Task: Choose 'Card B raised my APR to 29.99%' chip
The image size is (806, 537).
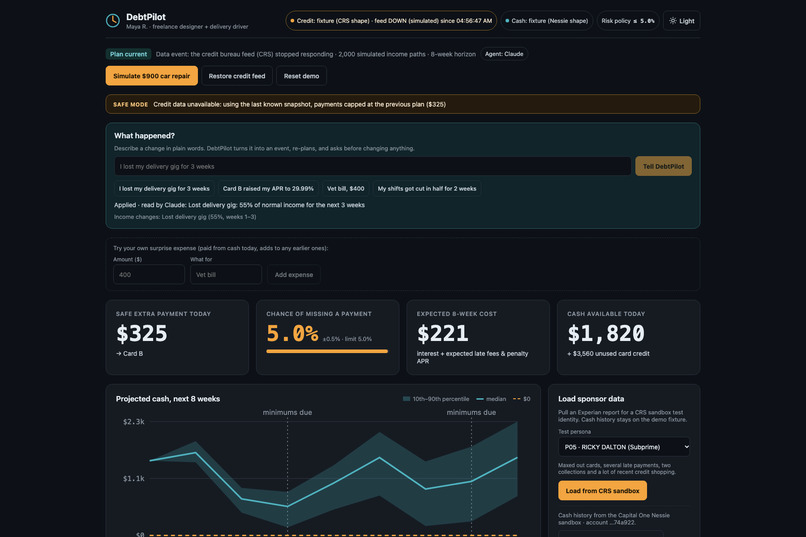Action: [x=268, y=189]
